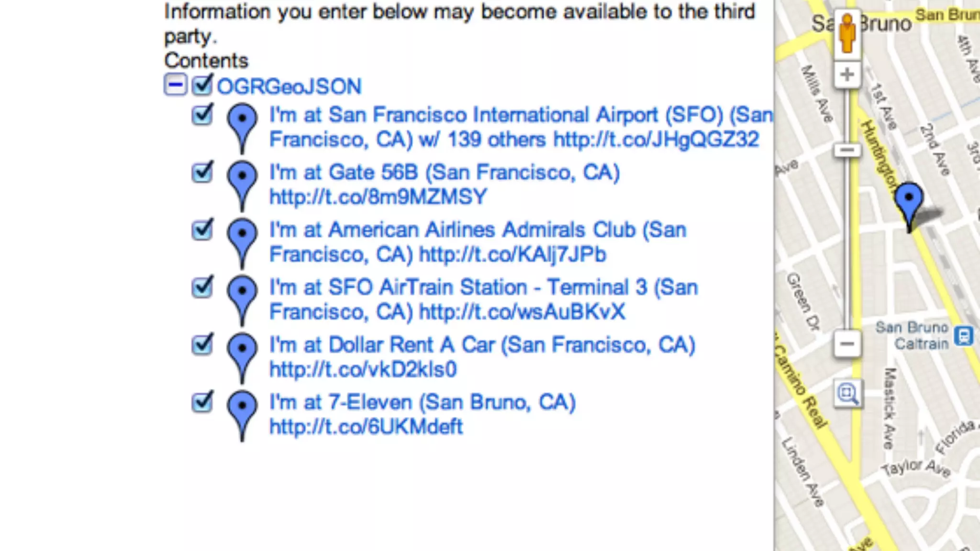Collapse the OGRGeoJSON tree node
Screen dimensions: 980x551
pyautogui.click(x=175, y=86)
